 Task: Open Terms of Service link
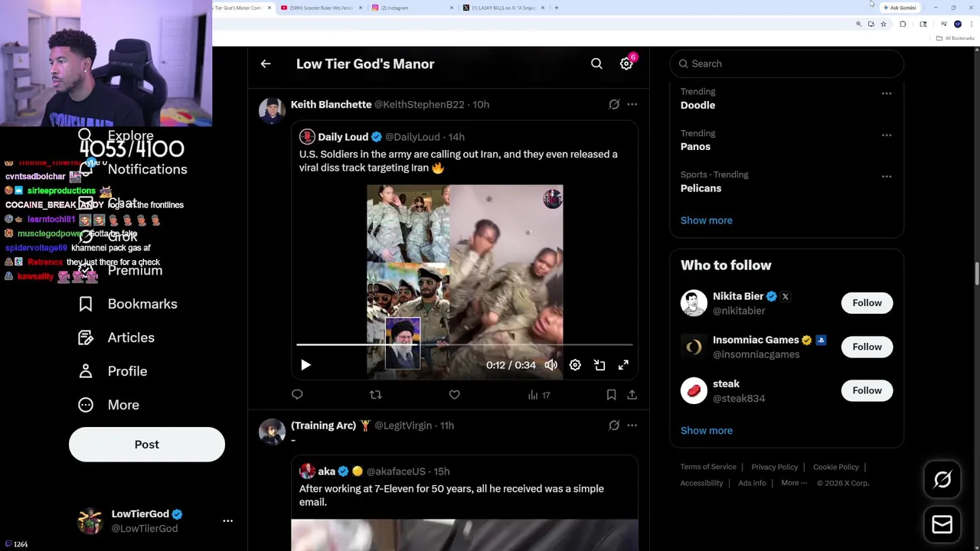coord(708,467)
